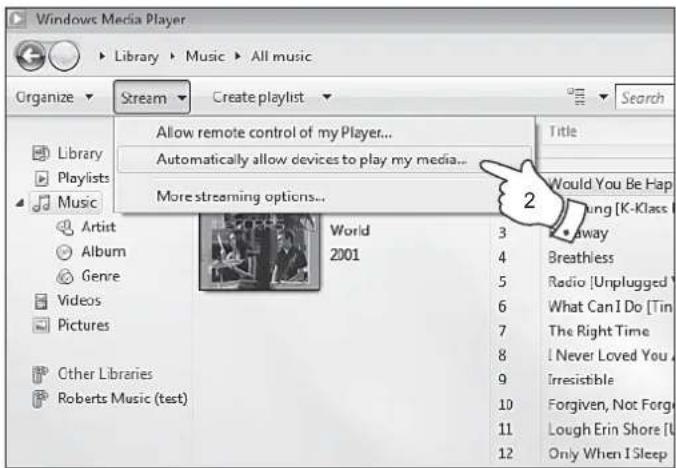This screenshot has width=676, height=468.
Task: Click the Forward navigation round button
Action: click(64, 56)
